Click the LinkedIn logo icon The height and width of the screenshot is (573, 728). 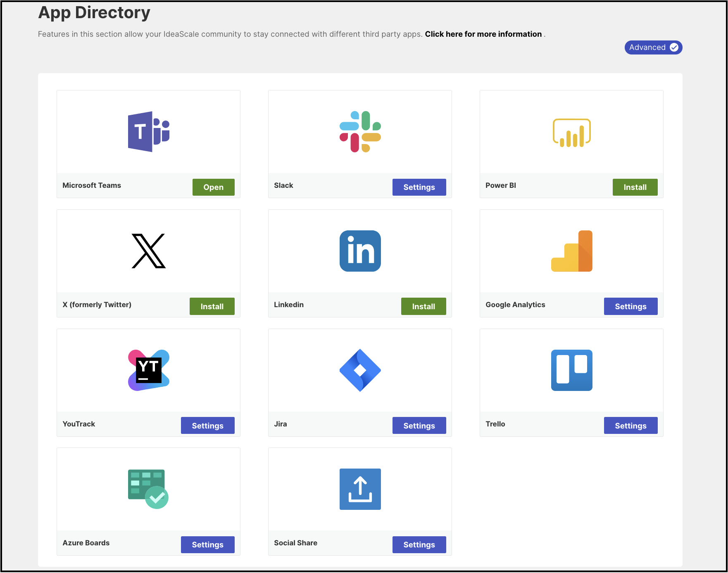click(x=360, y=251)
